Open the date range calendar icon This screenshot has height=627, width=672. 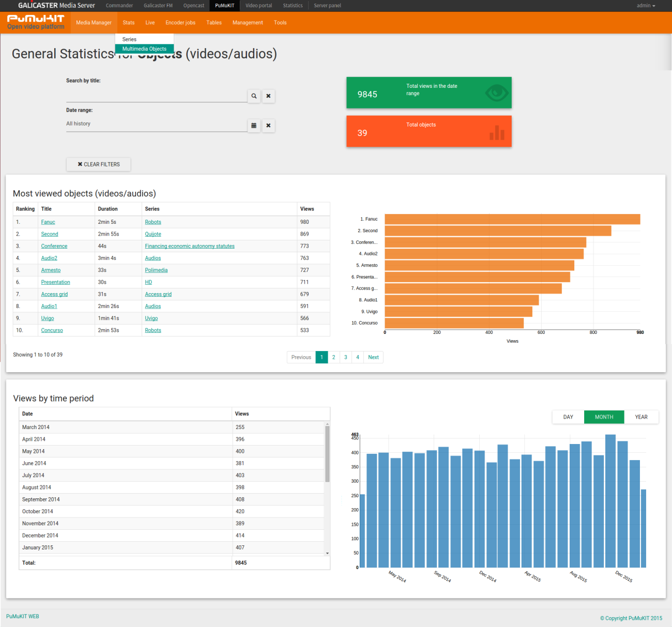(254, 126)
